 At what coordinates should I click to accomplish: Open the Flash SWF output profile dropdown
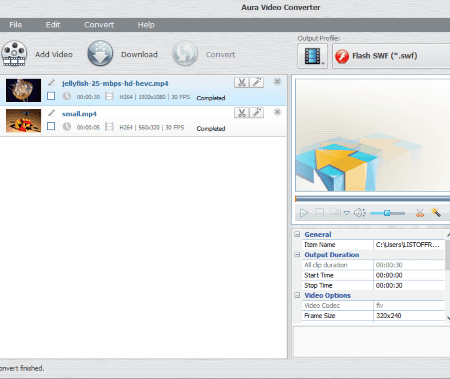point(391,56)
